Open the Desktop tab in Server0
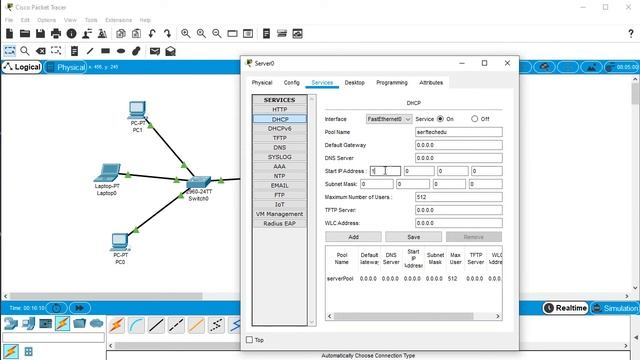Screen dimensions: 640x360 (354, 82)
